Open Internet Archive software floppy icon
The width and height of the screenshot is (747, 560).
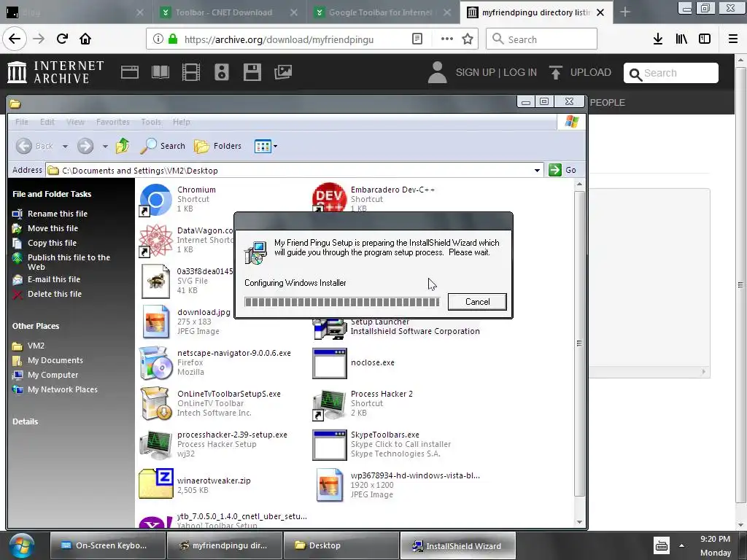(x=252, y=72)
